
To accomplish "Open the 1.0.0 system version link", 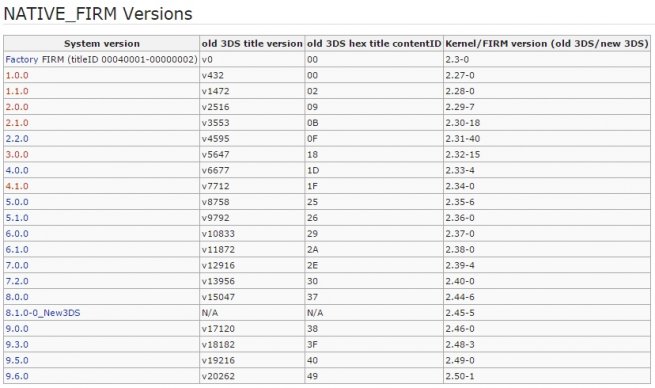I will click(17, 76).
